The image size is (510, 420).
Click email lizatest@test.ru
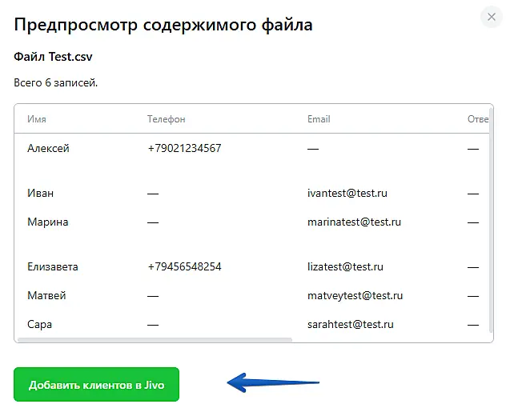click(x=345, y=266)
